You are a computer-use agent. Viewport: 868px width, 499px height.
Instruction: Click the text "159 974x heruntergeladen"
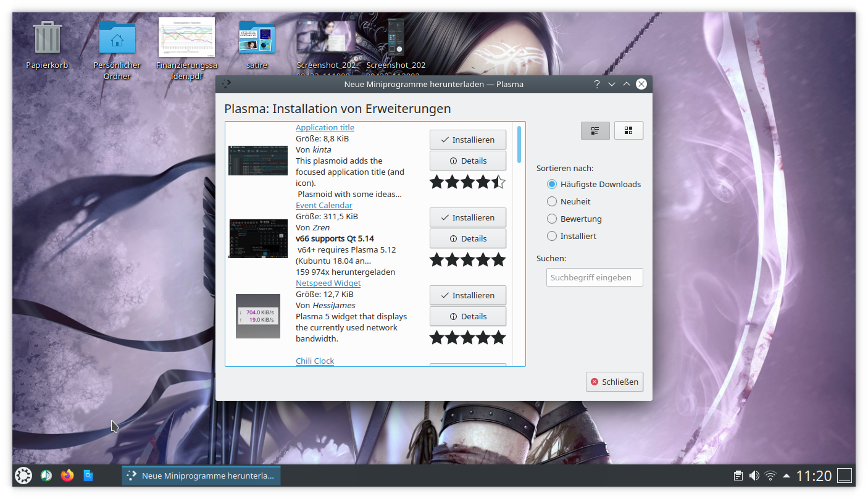(345, 272)
